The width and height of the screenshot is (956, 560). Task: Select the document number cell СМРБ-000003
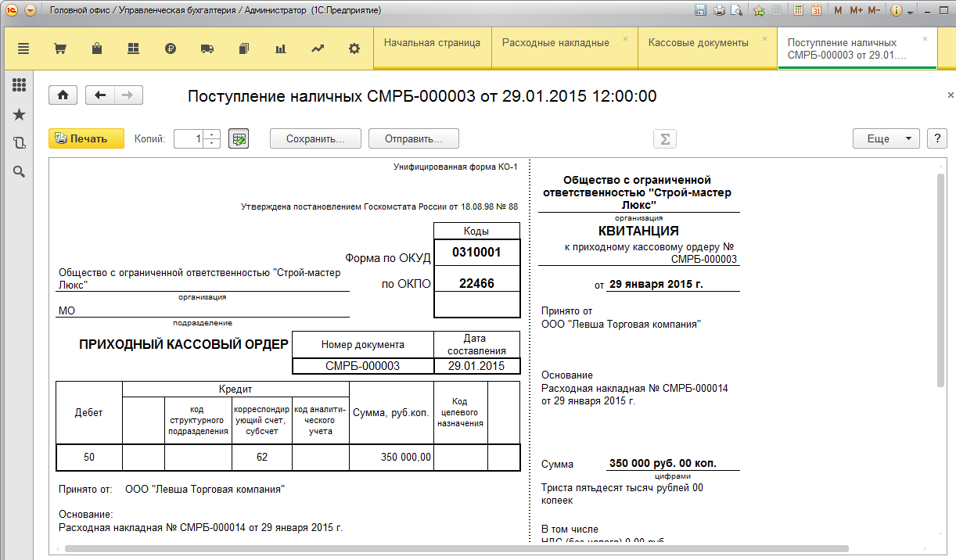point(362,366)
